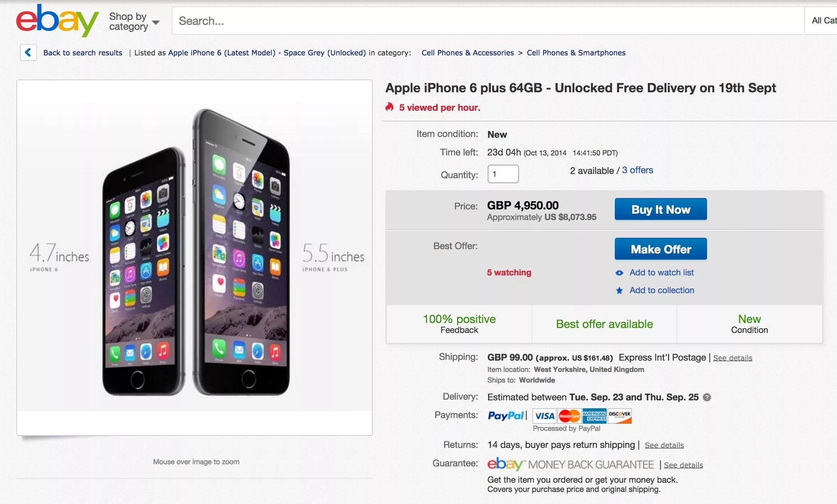
Task: Click the delivery help question mark icon
Action: coord(707,397)
